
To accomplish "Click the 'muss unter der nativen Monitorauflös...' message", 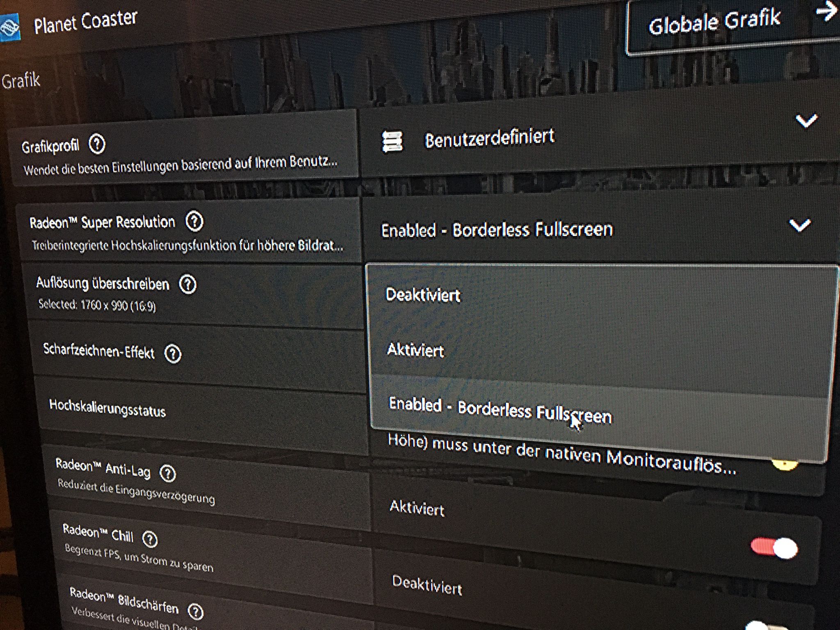I will coord(562,454).
